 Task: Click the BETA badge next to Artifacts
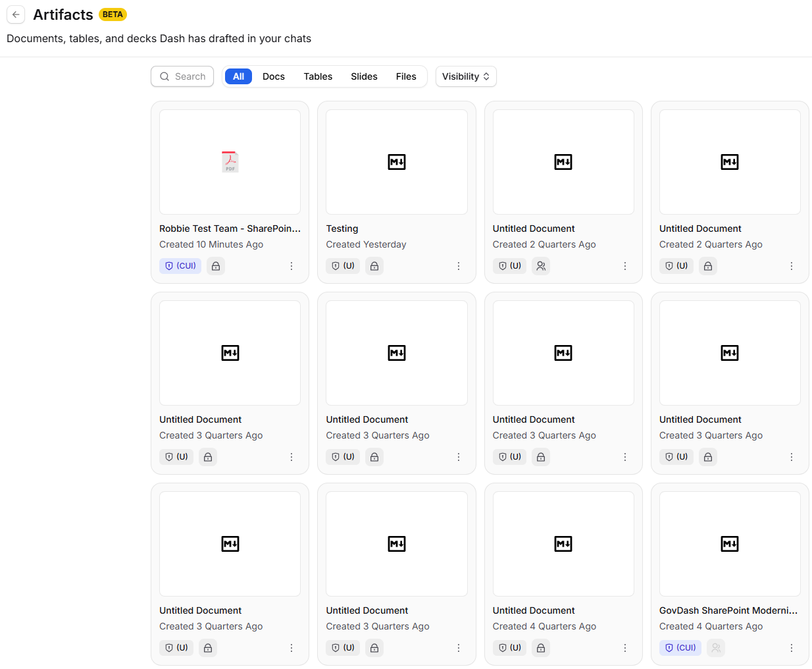pyautogui.click(x=113, y=14)
